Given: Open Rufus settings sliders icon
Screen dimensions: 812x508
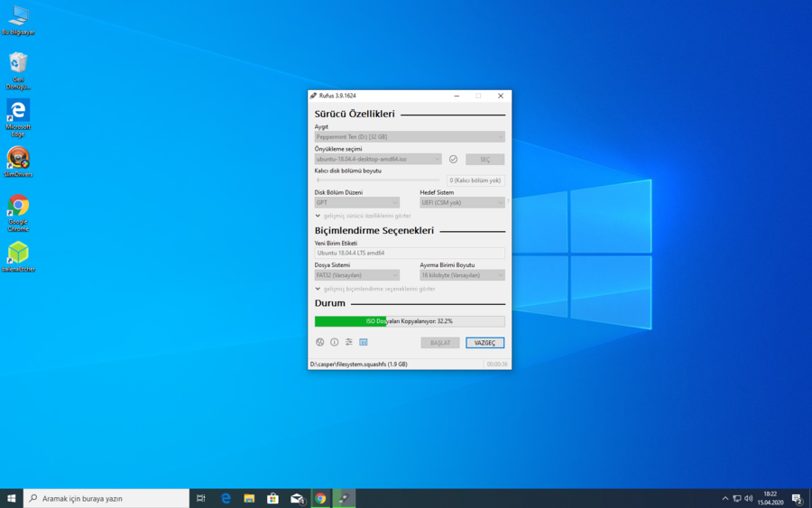Looking at the screenshot, I should point(348,343).
